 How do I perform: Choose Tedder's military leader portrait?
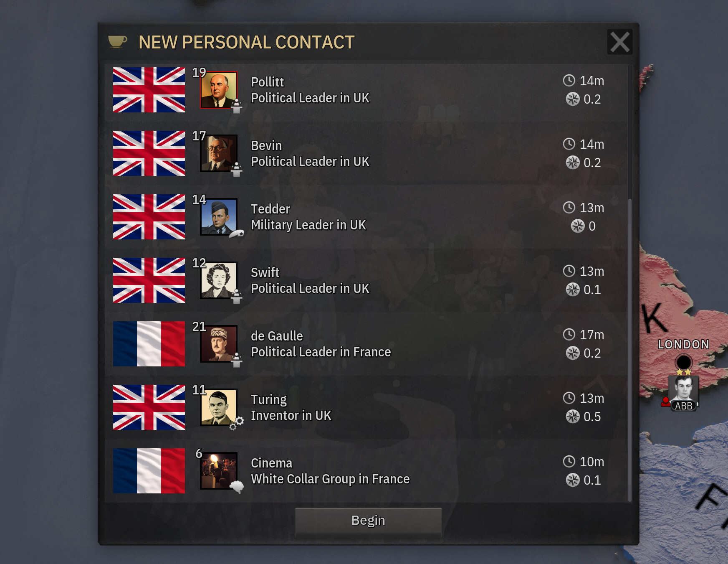coord(219,217)
